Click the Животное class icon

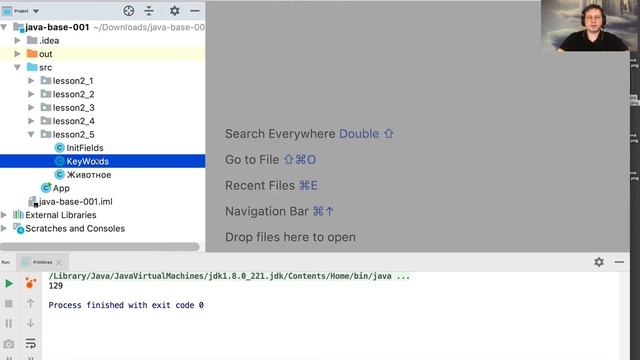(x=60, y=175)
